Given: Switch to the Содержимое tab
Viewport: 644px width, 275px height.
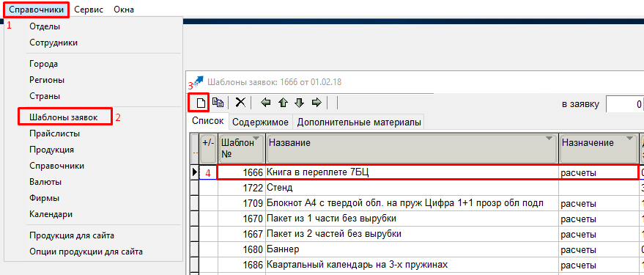Looking at the screenshot, I should point(260,122).
